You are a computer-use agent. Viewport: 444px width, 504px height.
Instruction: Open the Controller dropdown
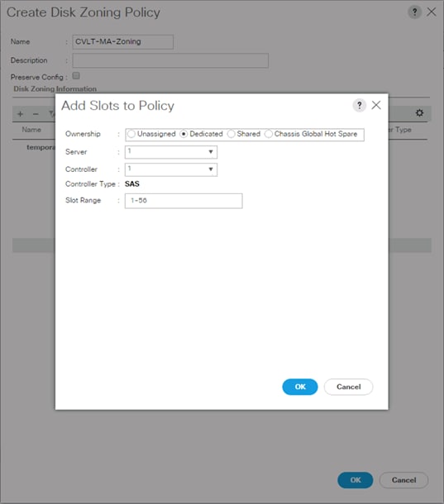tap(171, 169)
